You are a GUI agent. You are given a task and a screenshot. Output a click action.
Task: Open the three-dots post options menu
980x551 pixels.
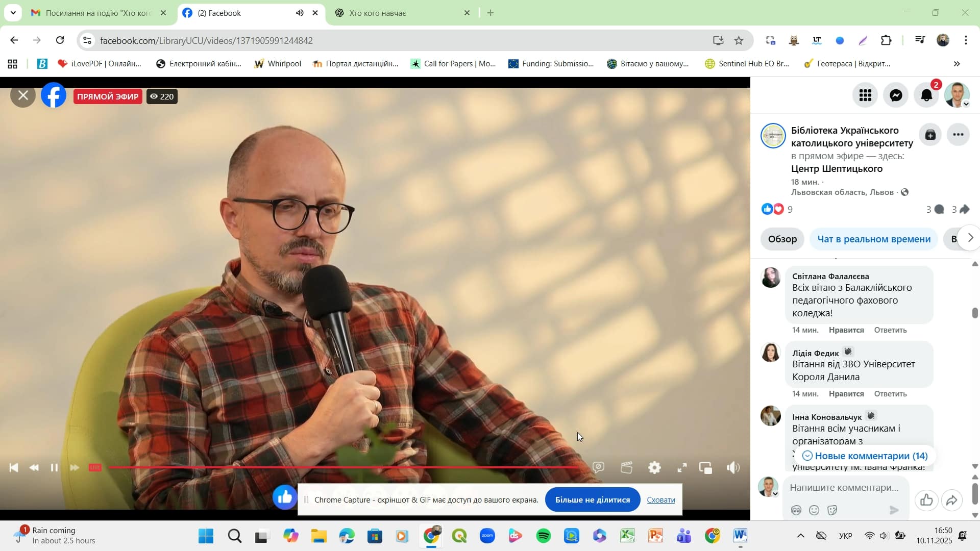[x=958, y=135]
